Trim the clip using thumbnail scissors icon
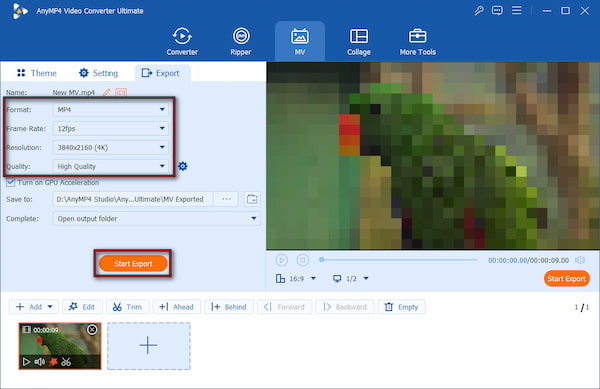 [66, 361]
